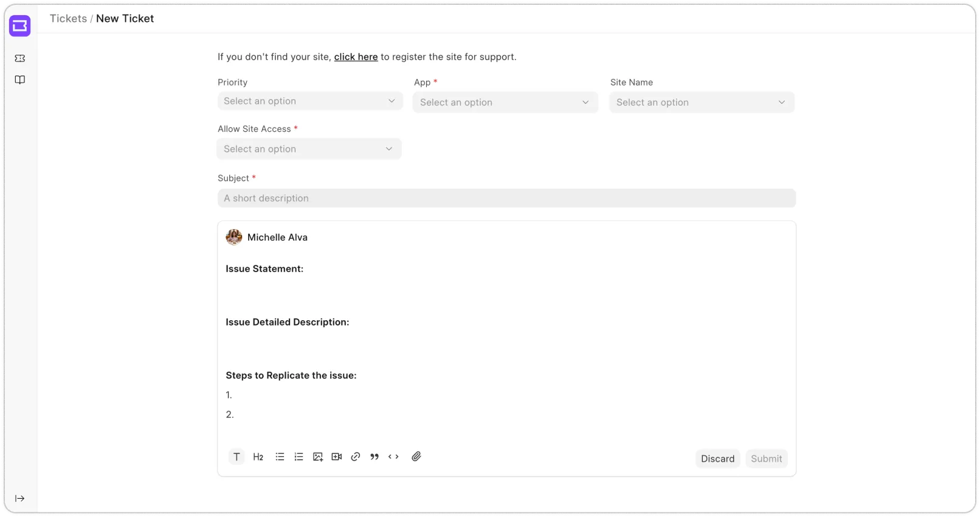Expand the sidebar with arrow icon
Screen dimensions: 980x517
coord(20,498)
